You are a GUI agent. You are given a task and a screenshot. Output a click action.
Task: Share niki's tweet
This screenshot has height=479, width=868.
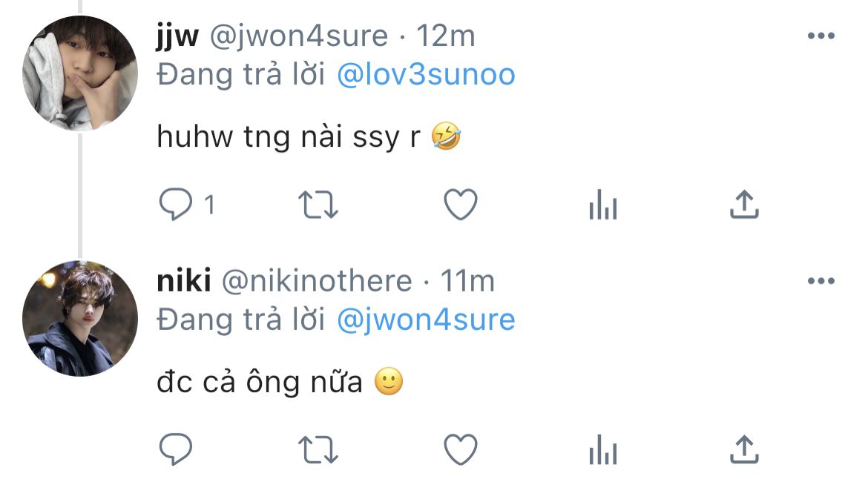tap(744, 449)
